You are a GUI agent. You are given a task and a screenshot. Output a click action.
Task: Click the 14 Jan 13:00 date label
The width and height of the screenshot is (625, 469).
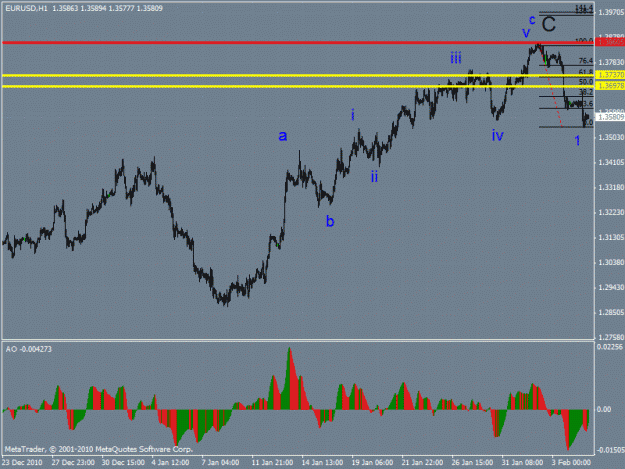[322, 462]
